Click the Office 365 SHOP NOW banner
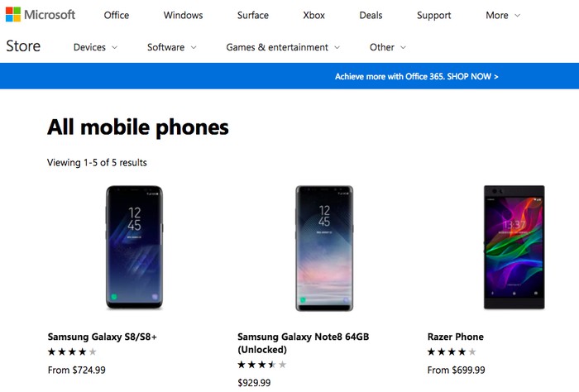579x392 pixels. [x=416, y=76]
